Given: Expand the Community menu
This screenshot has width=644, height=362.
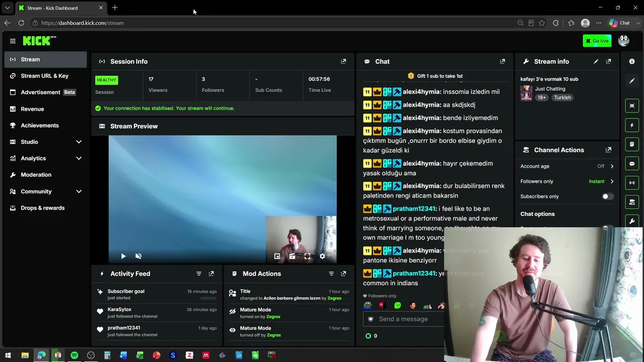Looking at the screenshot, I should coord(45,192).
